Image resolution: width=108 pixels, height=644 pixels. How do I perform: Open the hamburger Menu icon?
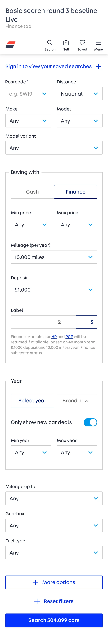pyautogui.click(x=99, y=43)
